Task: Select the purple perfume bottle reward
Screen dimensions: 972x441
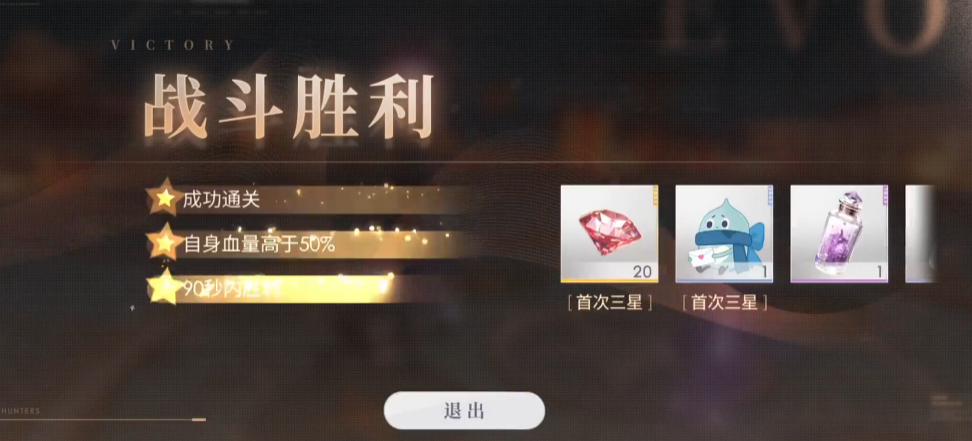Action: pyautogui.click(x=839, y=234)
